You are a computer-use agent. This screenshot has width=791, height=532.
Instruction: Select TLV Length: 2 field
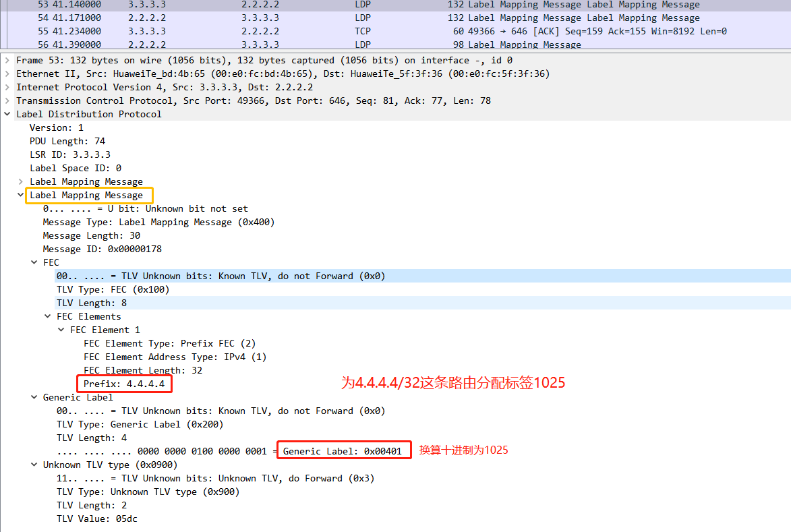coord(91,505)
